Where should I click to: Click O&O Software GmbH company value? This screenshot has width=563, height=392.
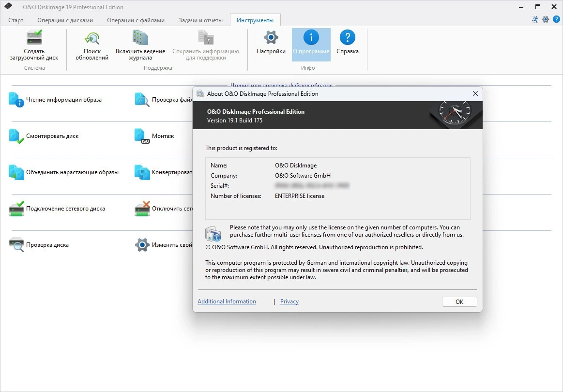tap(303, 176)
